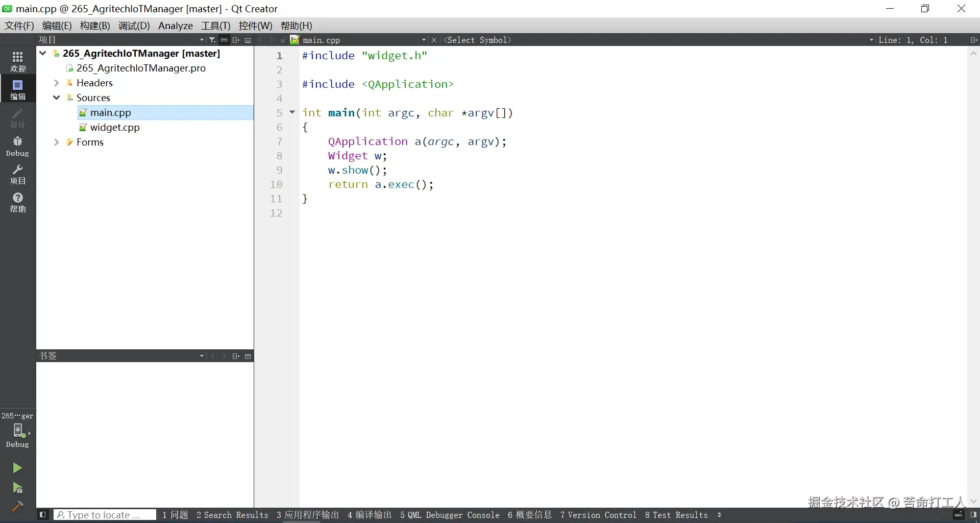The height and width of the screenshot is (523, 980).
Task: Collapse the Sources folder
Action: (57, 98)
